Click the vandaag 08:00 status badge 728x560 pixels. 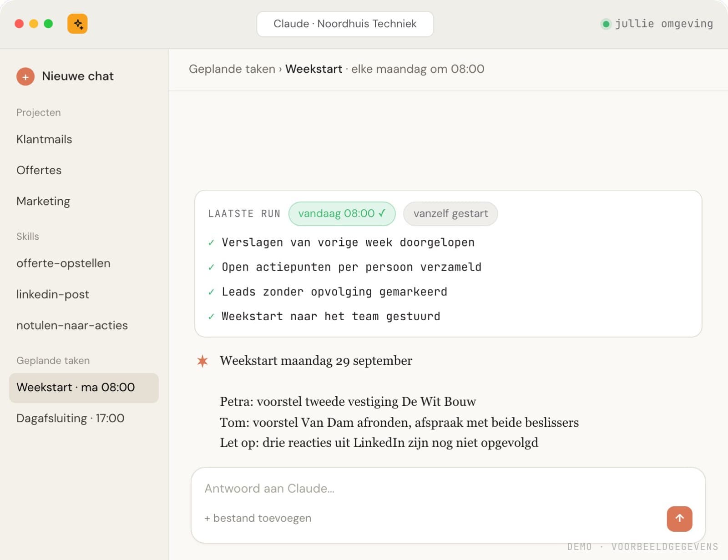(x=342, y=213)
